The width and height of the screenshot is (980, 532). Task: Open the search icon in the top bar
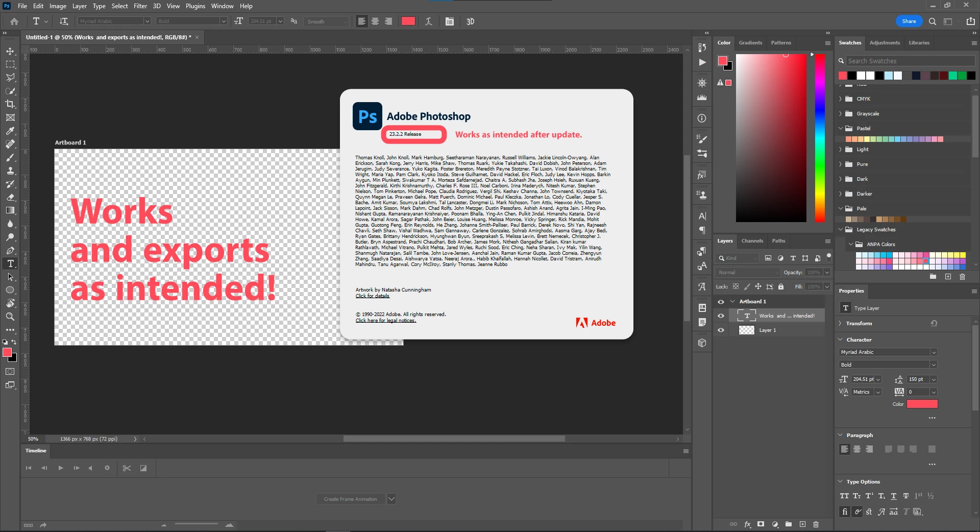[x=933, y=21]
